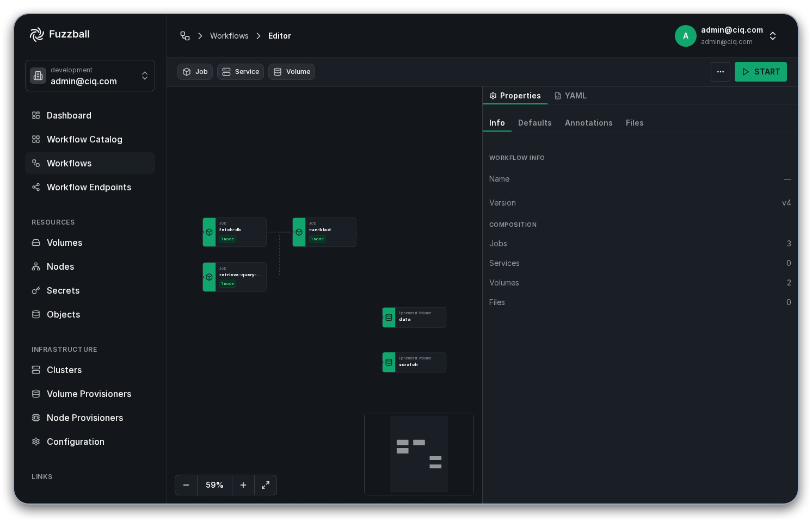The height and width of the screenshot is (522, 812).
Task: Add a Service node from the toolbar
Action: coord(241,72)
